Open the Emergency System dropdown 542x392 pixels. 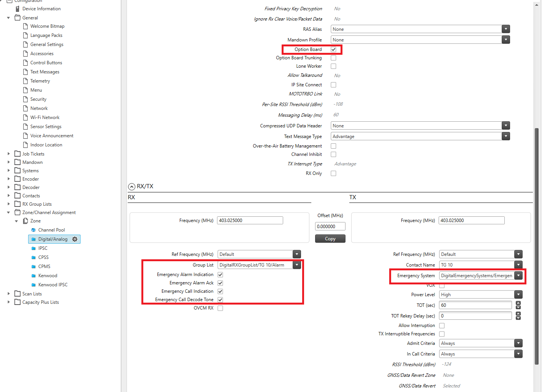tap(518, 275)
